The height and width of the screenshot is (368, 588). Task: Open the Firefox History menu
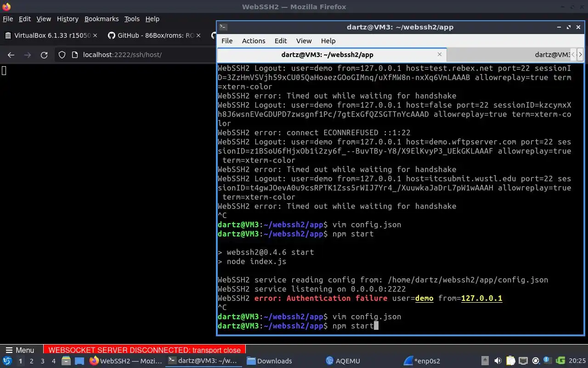[68, 19]
